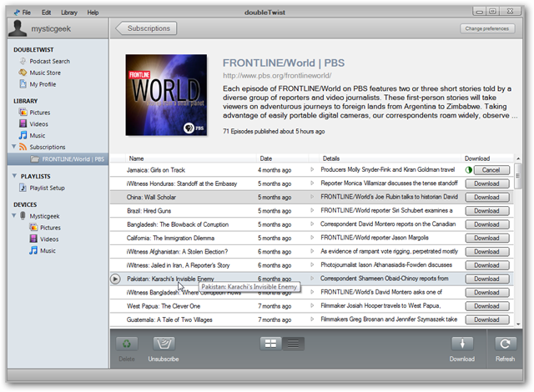Image resolution: width=534 pixels, height=392 pixels.
Task: Select iWitness: Jailed in Iran episode
Action: (x=311, y=265)
